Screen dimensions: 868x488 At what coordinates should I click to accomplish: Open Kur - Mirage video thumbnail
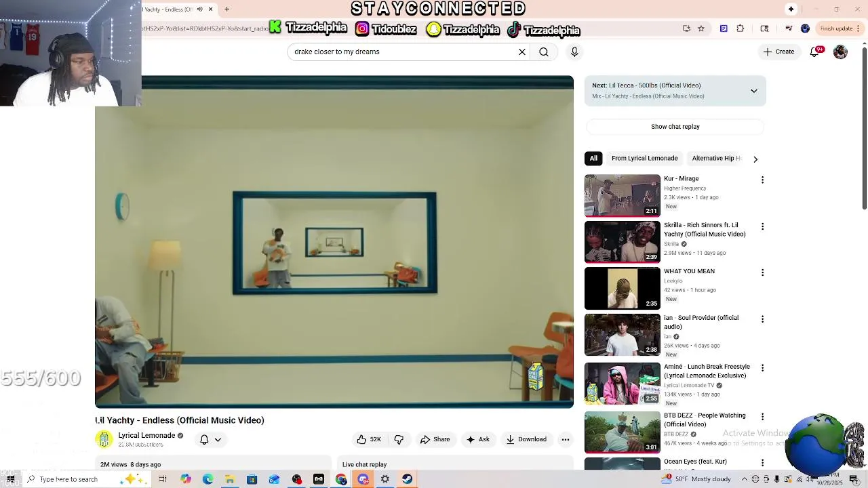622,195
